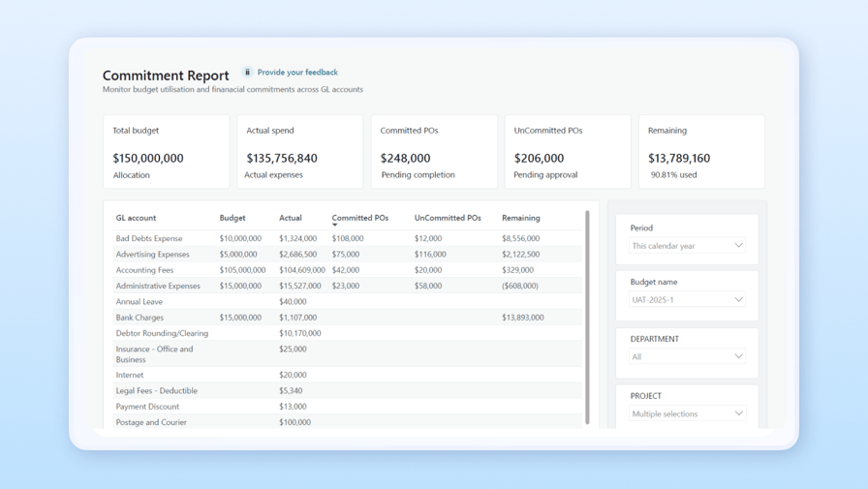Viewport: 868px width, 489px height.
Task: Click the Remaining card showing 90.81% used
Action: (701, 152)
